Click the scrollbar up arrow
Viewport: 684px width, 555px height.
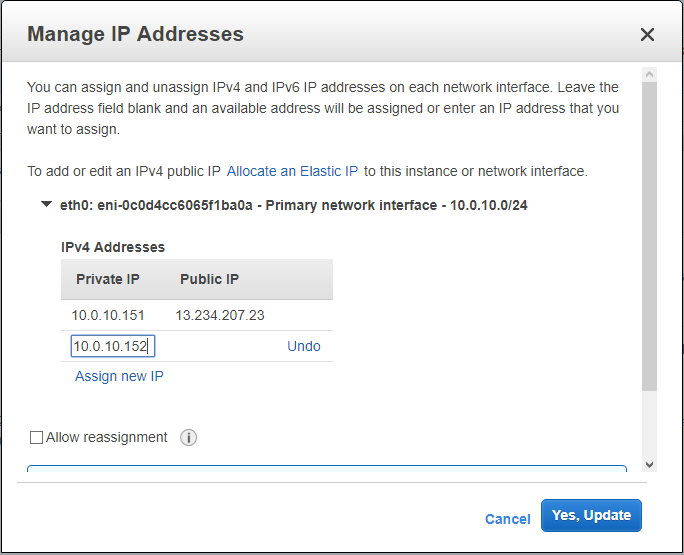point(649,74)
